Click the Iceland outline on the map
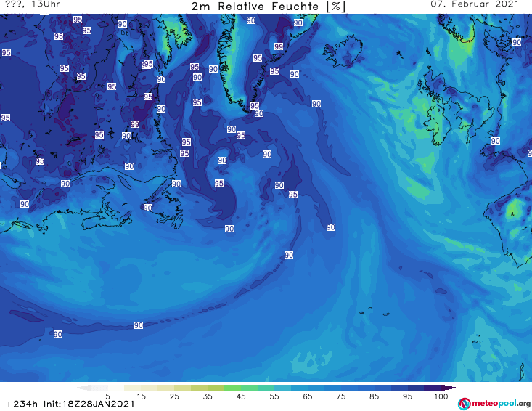Screen dimensions: 532x411 (x=343, y=52)
